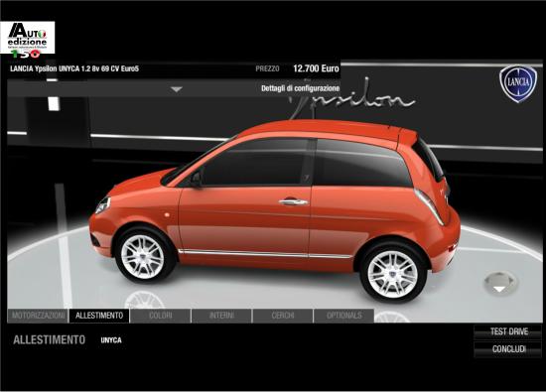Screen dimensions: 546x392
Task: Open Dettagli di configurazione
Action: pos(300,88)
